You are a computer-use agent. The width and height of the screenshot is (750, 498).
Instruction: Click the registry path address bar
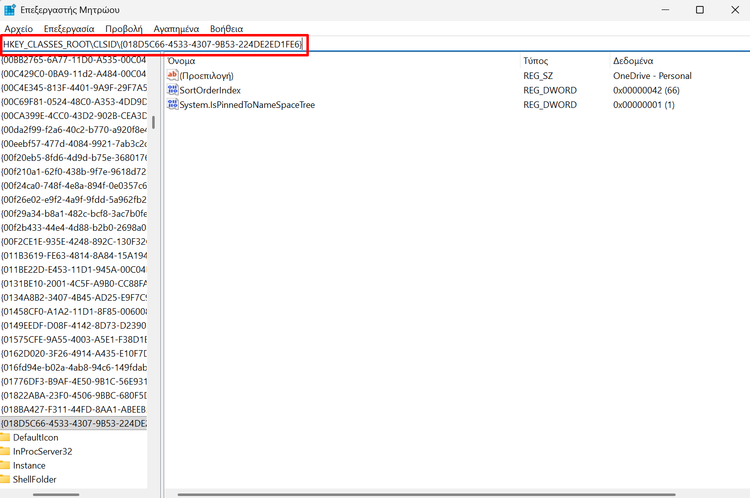400,45
